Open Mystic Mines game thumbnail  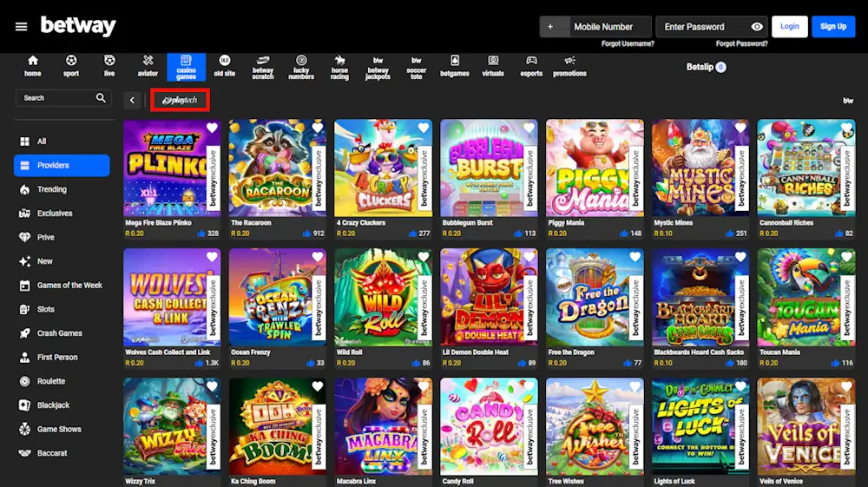coord(700,168)
